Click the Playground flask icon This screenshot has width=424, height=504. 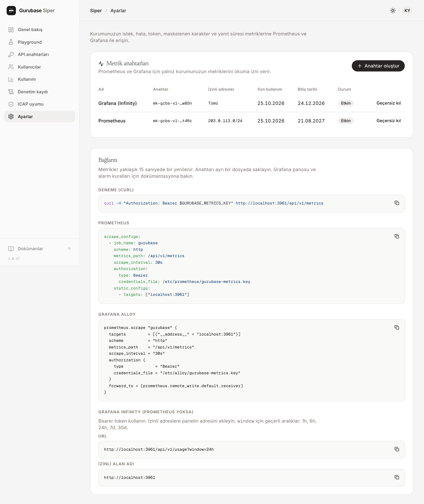(11, 42)
